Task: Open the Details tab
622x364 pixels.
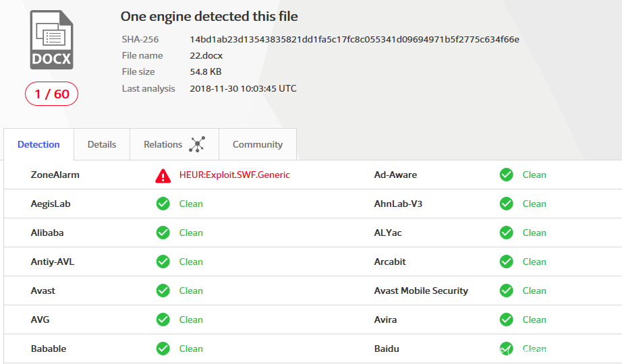Action: tap(102, 144)
